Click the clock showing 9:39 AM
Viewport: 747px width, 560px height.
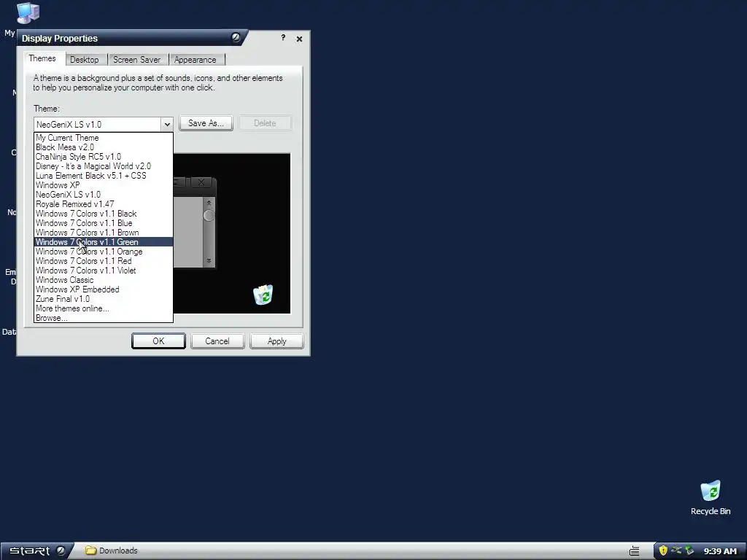coord(720,551)
